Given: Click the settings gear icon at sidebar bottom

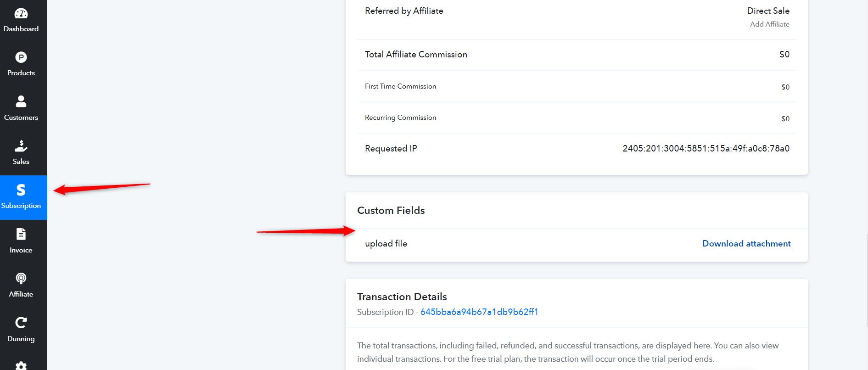Looking at the screenshot, I should tap(21, 366).
